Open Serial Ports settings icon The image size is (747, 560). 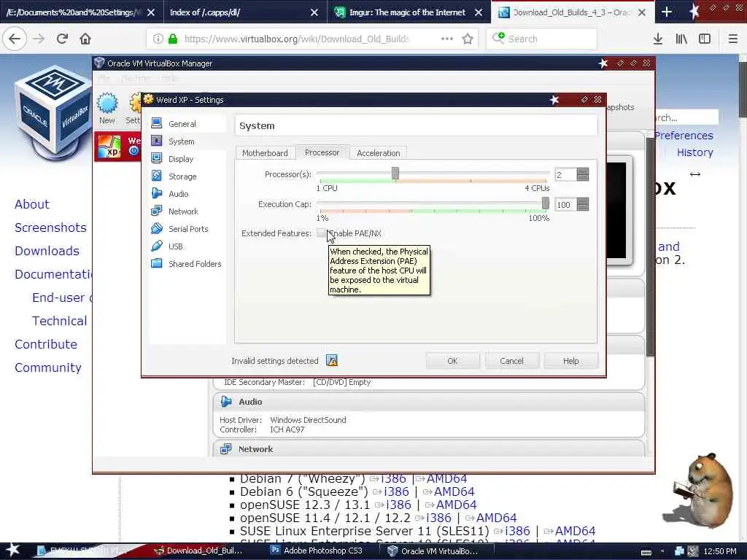coord(156,228)
